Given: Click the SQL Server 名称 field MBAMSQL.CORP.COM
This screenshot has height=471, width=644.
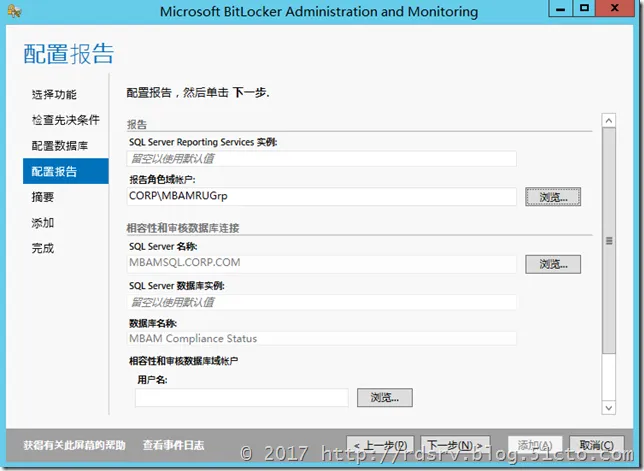Looking at the screenshot, I should tap(322, 263).
